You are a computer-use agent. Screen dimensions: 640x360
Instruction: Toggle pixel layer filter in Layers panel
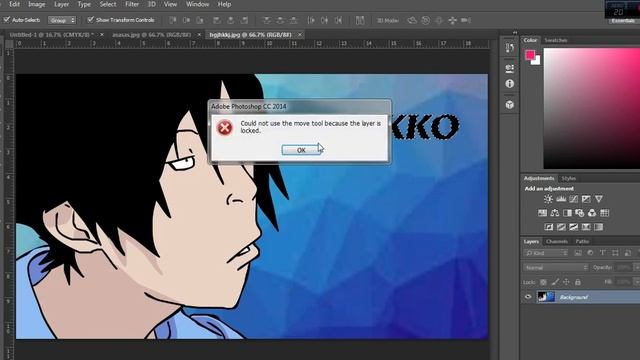578,253
